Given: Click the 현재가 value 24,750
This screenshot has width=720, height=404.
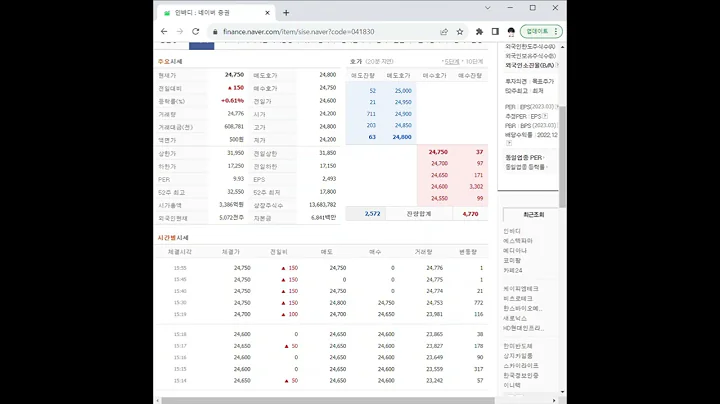Looking at the screenshot, I should click(234, 74).
